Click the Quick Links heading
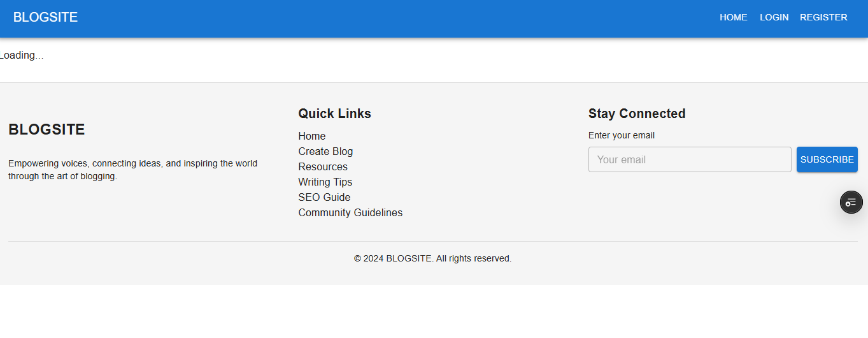The image size is (868, 338). click(334, 114)
